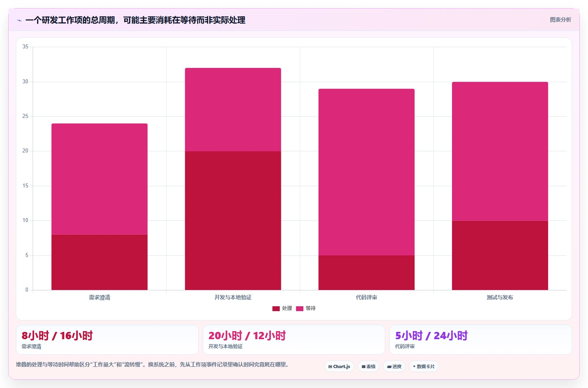The image size is (588, 388).
Task: Click the 测试与发布 waiting bar segment
Action: coord(500,151)
